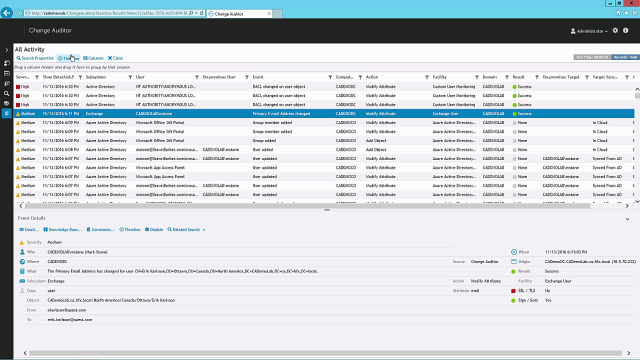Image resolution: width=640 pixels, height=360 pixels.
Task: Click the grid scroll right arrow
Action: coord(627,206)
